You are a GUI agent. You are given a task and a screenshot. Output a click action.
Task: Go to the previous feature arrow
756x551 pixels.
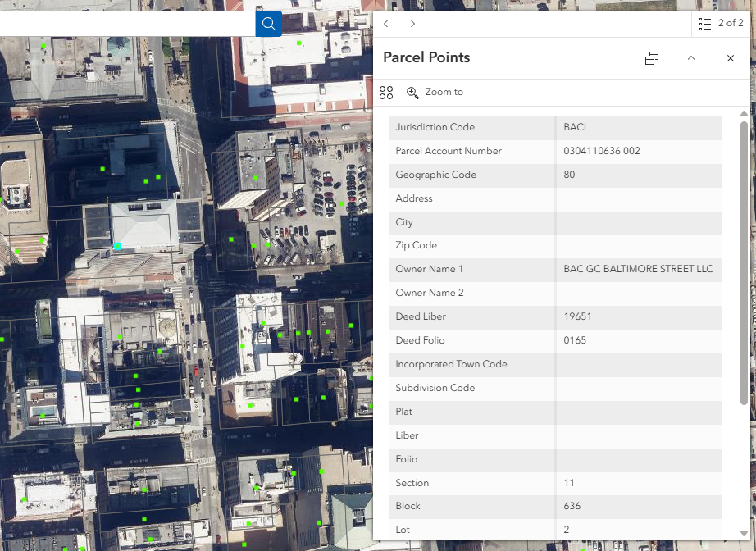click(386, 24)
